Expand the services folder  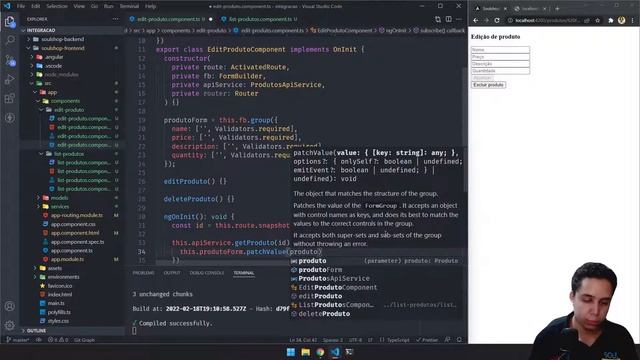pos(60,207)
